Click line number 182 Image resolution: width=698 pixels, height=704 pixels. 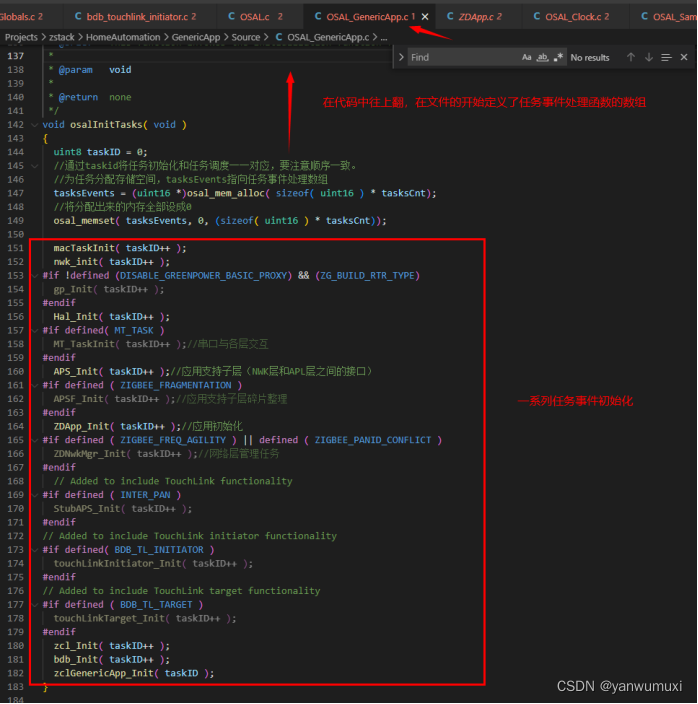pyautogui.click(x=16, y=673)
